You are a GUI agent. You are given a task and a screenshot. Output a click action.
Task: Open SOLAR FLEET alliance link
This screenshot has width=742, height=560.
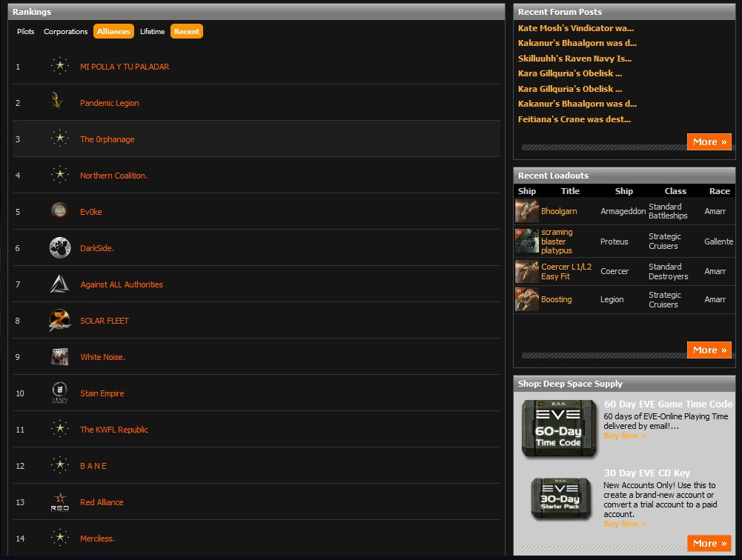104,321
